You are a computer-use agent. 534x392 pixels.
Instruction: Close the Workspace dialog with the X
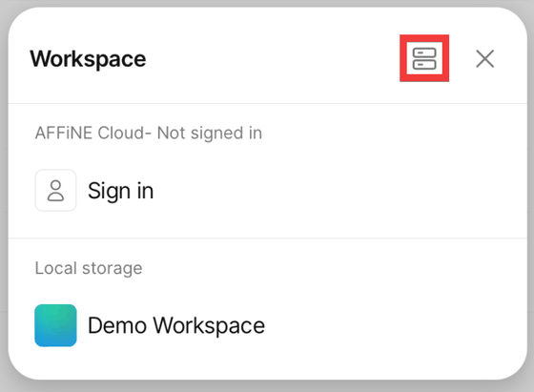[484, 59]
